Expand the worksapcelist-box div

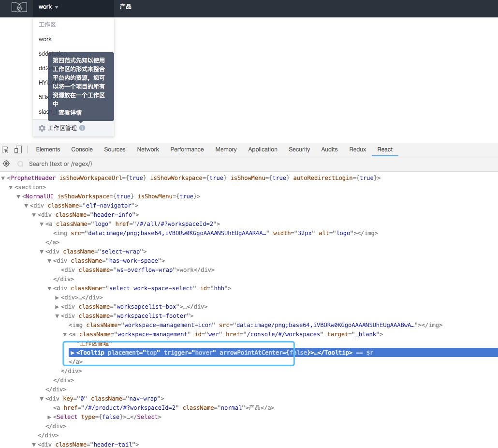click(57, 307)
